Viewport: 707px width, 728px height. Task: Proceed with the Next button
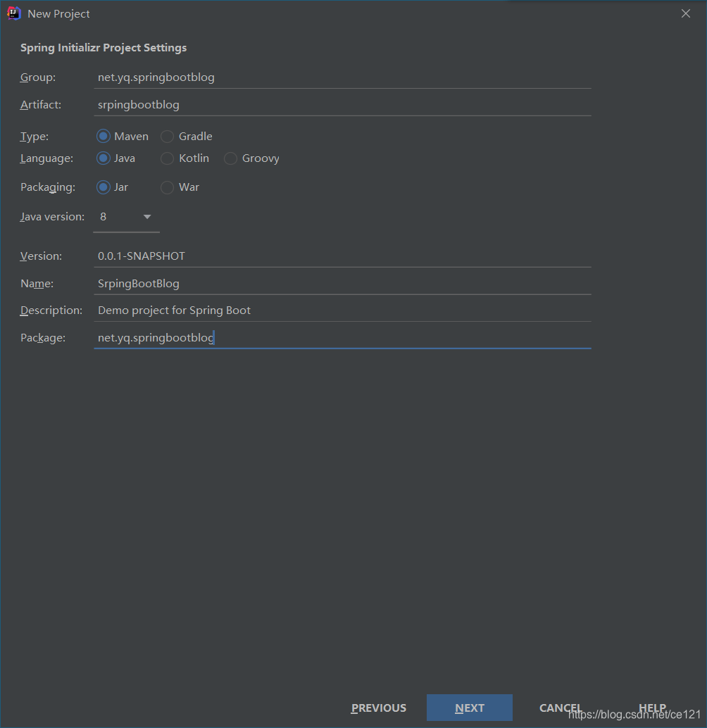[x=469, y=708]
